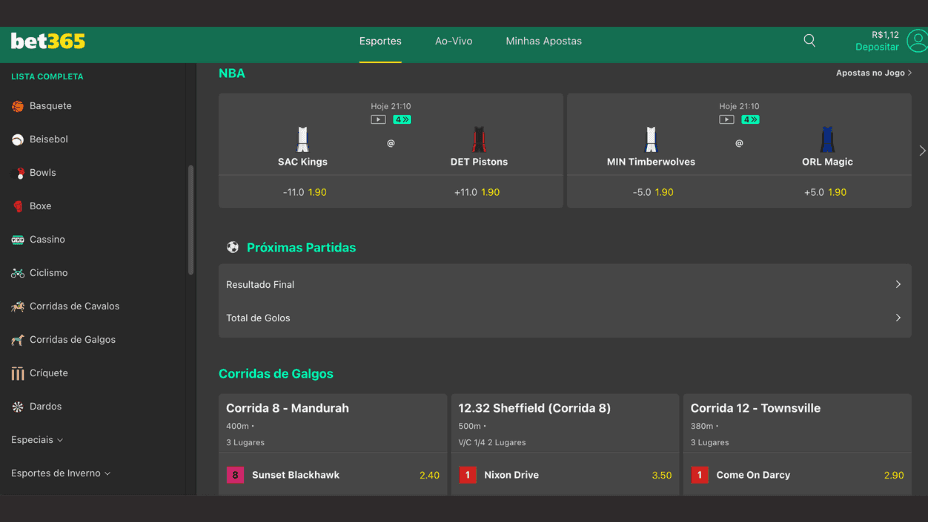This screenshot has width=928, height=522.
Task: Click the Cassino slot icon
Action: click(18, 240)
